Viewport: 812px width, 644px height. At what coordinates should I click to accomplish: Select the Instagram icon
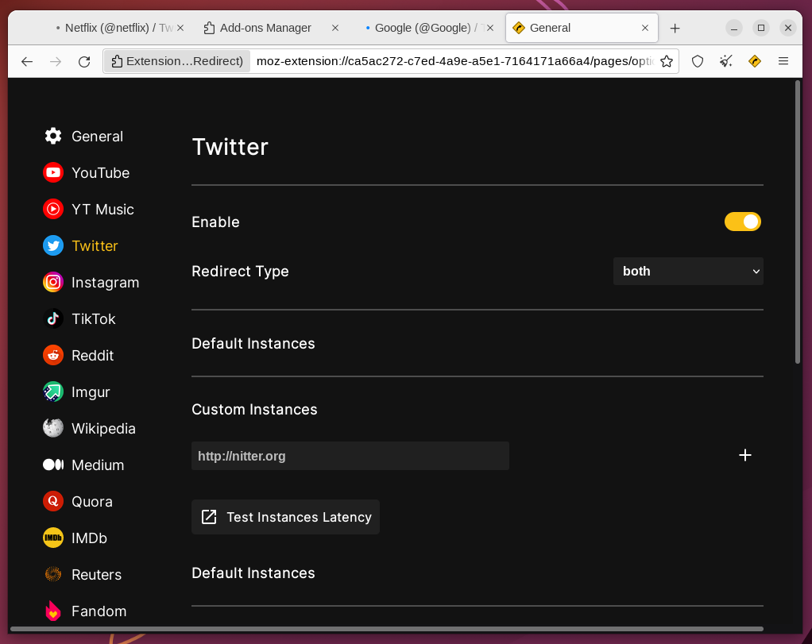click(x=52, y=282)
